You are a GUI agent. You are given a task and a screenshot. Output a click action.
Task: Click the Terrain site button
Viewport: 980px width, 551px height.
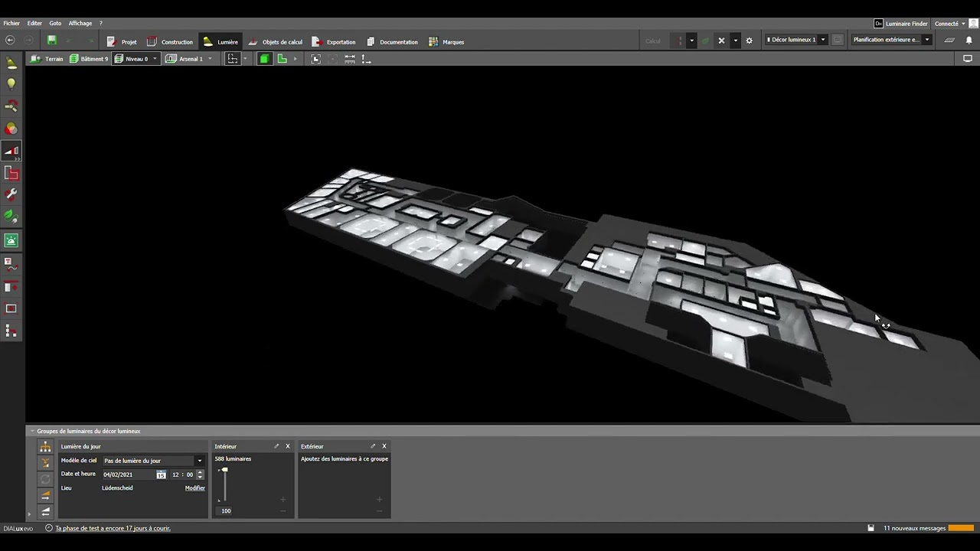[47, 59]
